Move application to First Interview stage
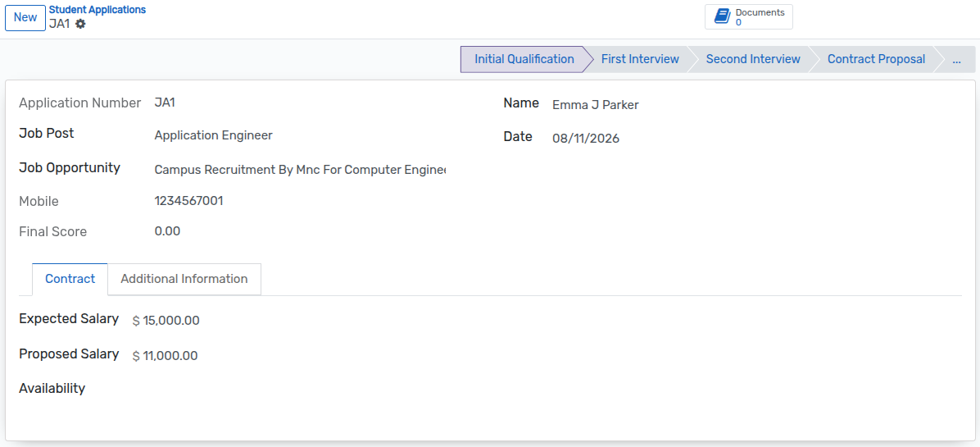The image size is (980, 447). click(640, 59)
